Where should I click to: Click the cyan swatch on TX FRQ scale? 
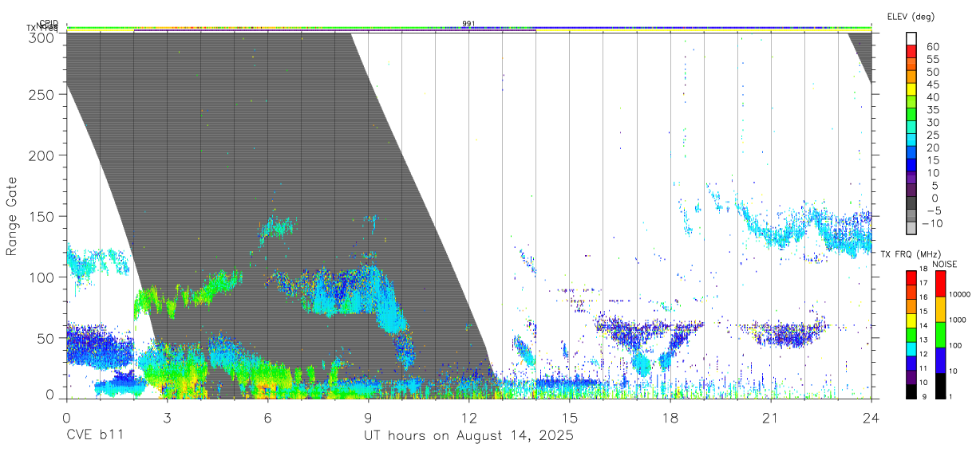[x=911, y=348]
